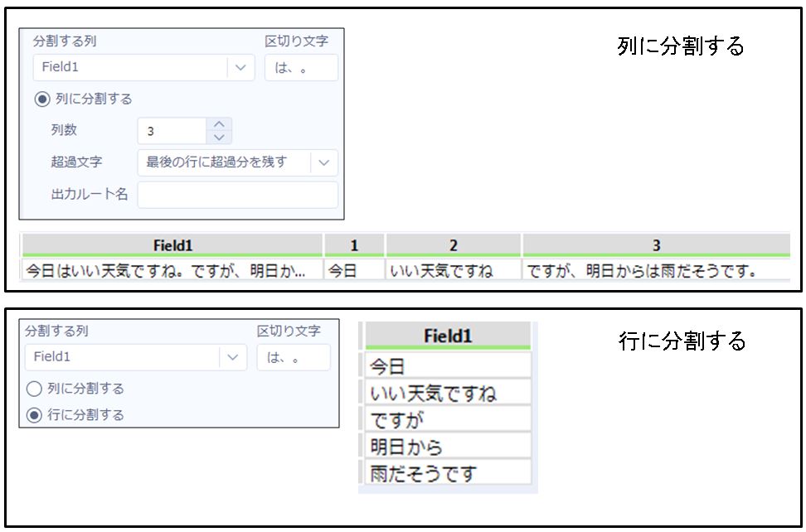Select the upper '列に分割する' radio button
806x532 pixels.
pos(41,99)
